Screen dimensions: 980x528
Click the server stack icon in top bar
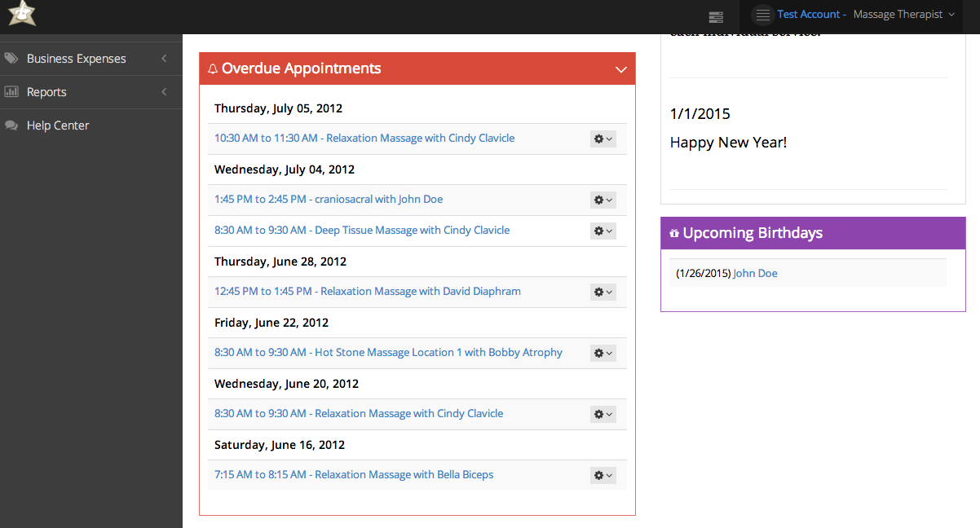(716, 16)
